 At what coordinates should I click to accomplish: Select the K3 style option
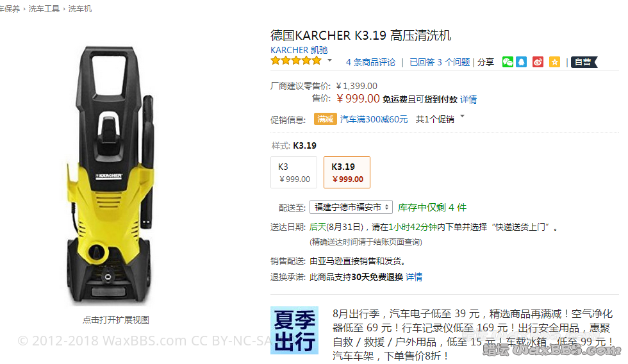[294, 172]
